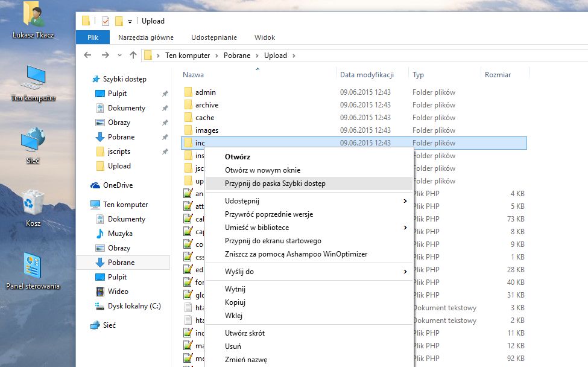Click the Muzyka music note icon
This screenshot has width=588, height=367.
(x=100, y=234)
